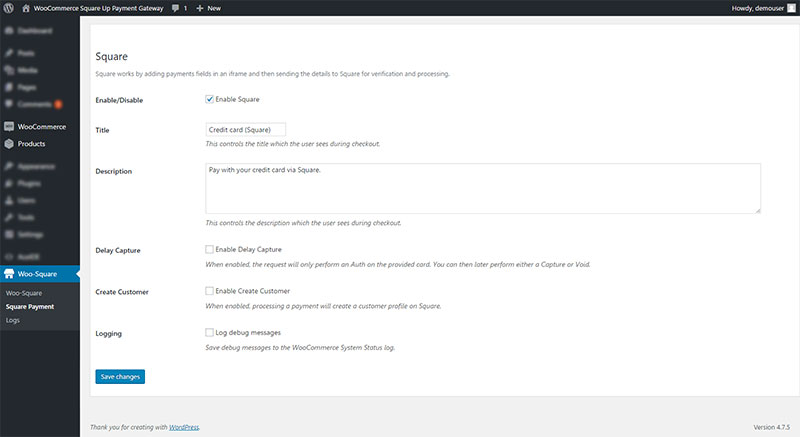Viewport: 800px width, 437px height.
Task: Open the Products menu in the sidebar
Action: tap(40, 144)
